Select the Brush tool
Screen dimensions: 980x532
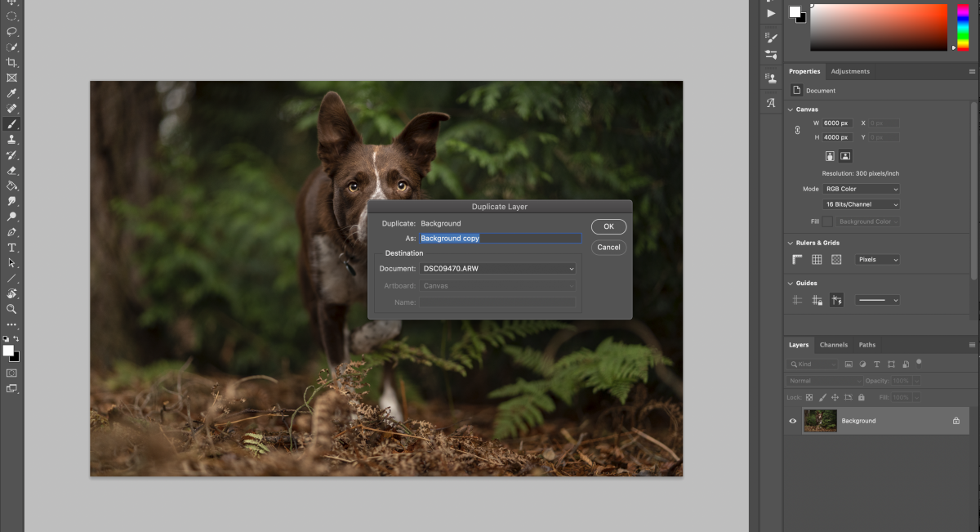11,124
